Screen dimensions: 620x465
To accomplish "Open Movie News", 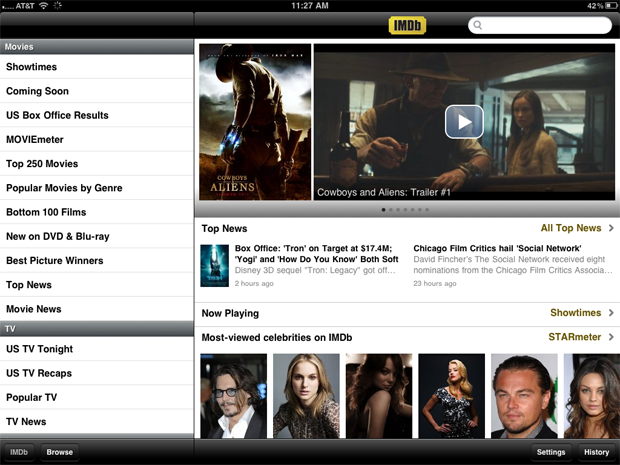I will [97, 309].
